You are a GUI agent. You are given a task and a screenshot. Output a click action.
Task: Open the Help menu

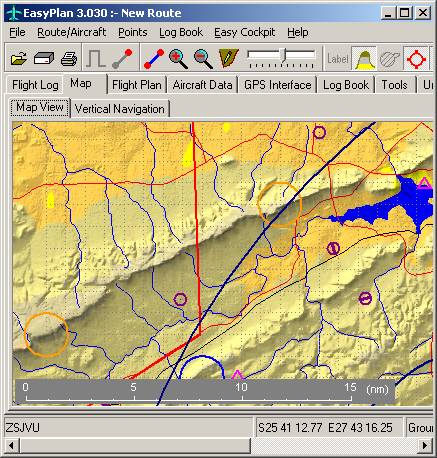tap(298, 32)
